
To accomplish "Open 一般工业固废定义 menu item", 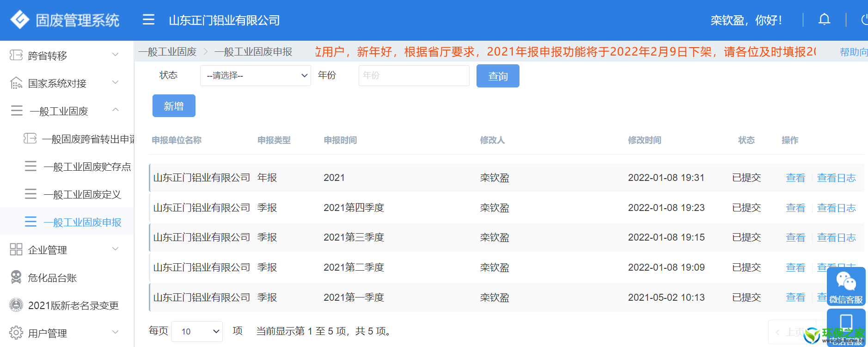I will (x=82, y=194).
